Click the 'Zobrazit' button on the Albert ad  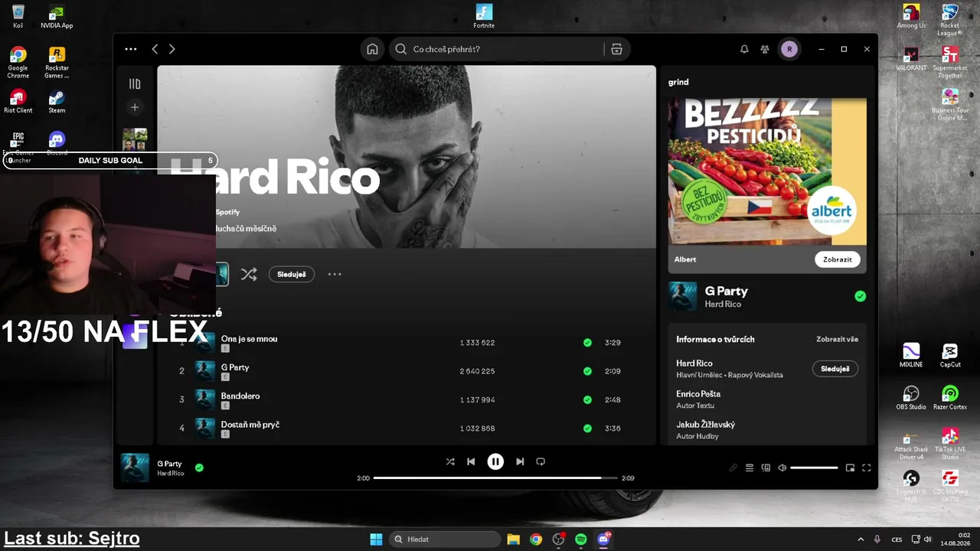click(837, 259)
